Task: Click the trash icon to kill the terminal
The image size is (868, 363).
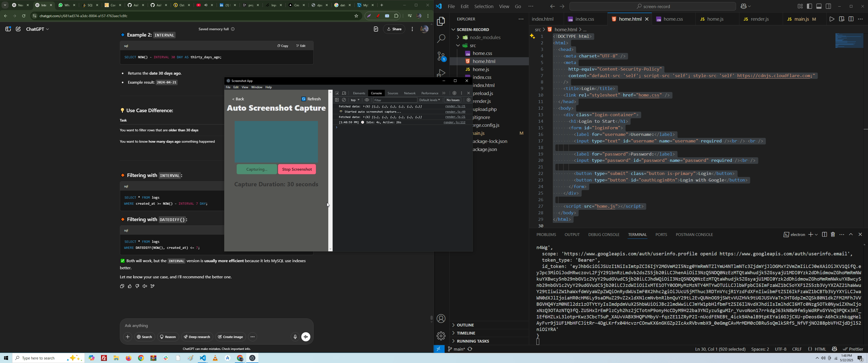Action: tap(833, 234)
